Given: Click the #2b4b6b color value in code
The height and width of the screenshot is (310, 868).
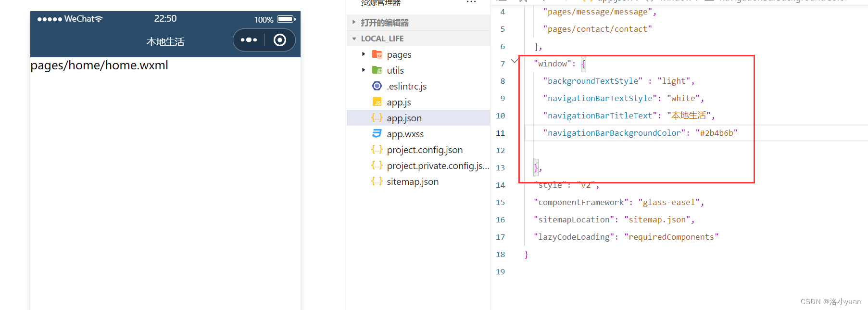Looking at the screenshot, I should coord(717,133).
